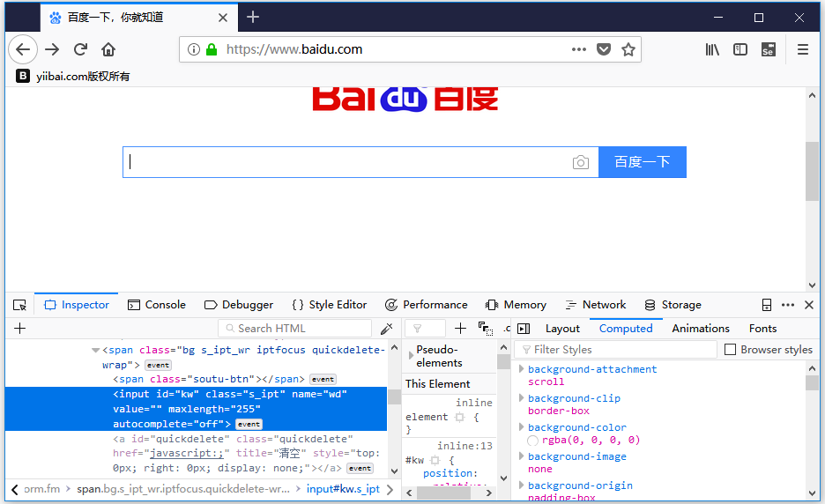Screen dimensions: 825x504
Task: Expand background-color computed property
Action: click(x=522, y=426)
